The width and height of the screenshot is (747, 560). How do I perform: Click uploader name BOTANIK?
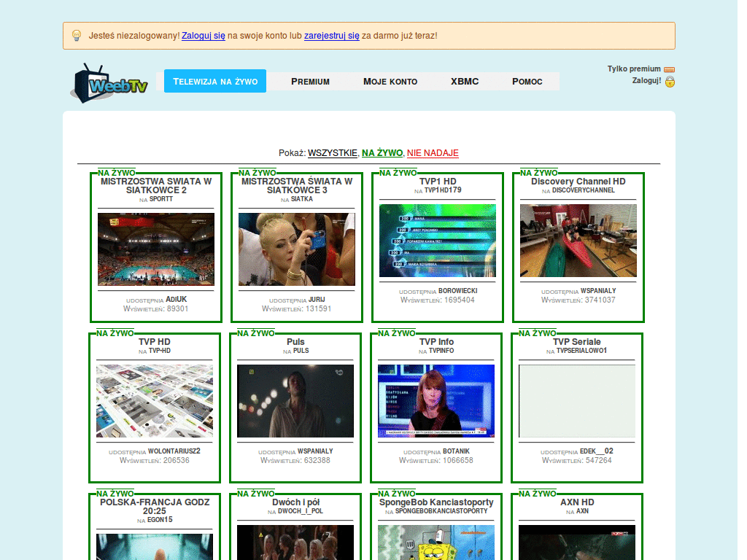click(457, 451)
